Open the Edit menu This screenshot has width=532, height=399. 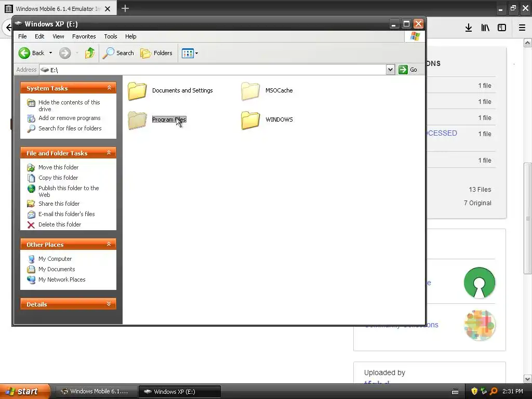coord(39,36)
